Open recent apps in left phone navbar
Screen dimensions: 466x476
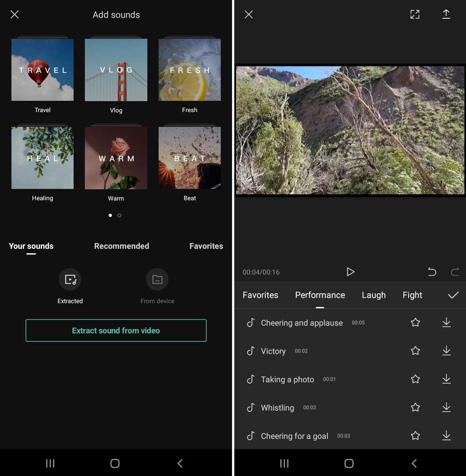[x=50, y=464]
